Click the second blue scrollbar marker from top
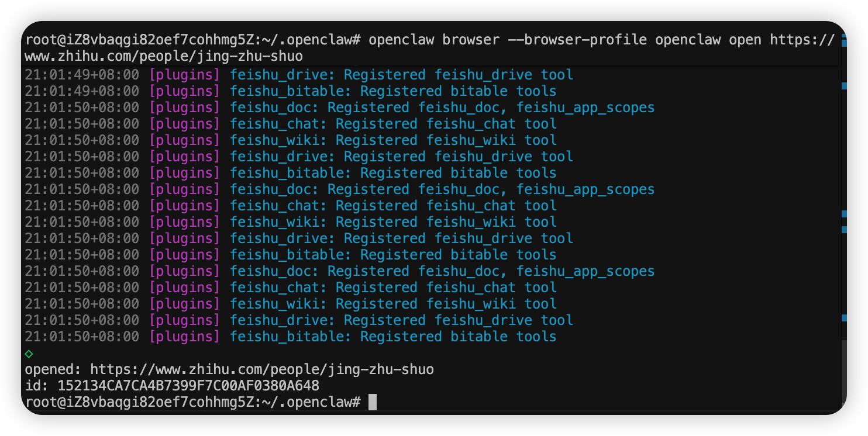The width and height of the screenshot is (868, 436). pos(844,86)
